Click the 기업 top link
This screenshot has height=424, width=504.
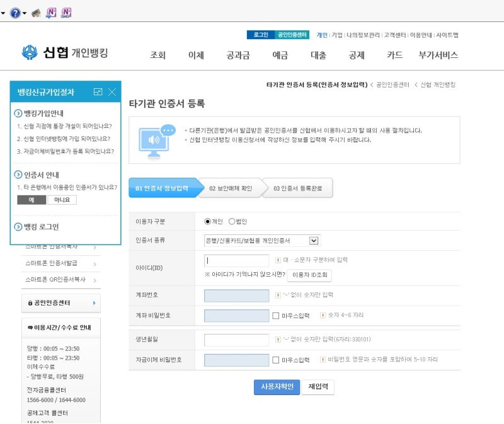pos(337,35)
